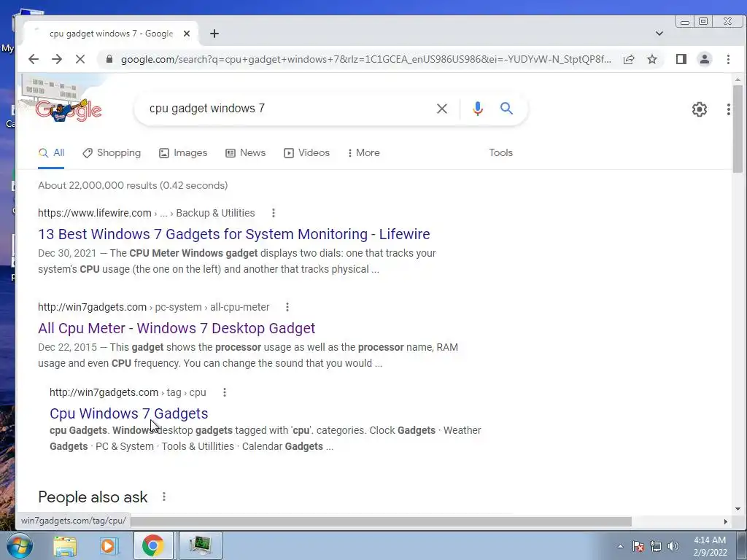Open Windows Media Player from taskbar
The width and height of the screenshot is (747, 560).
click(109, 545)
